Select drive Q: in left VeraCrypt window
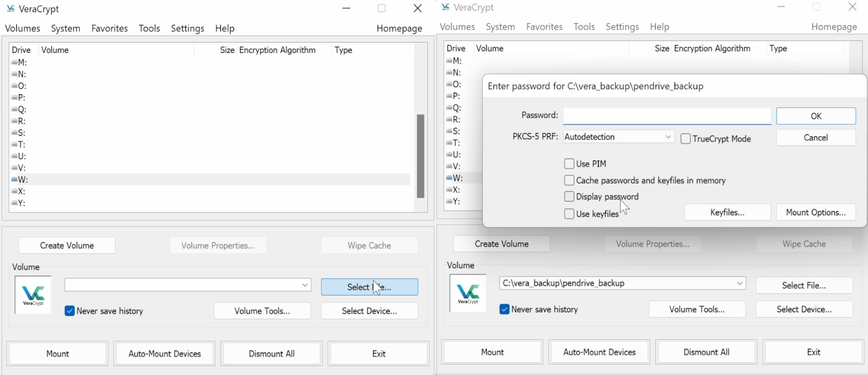This screenshot has width=868, height=375. (x=19, y=109)
